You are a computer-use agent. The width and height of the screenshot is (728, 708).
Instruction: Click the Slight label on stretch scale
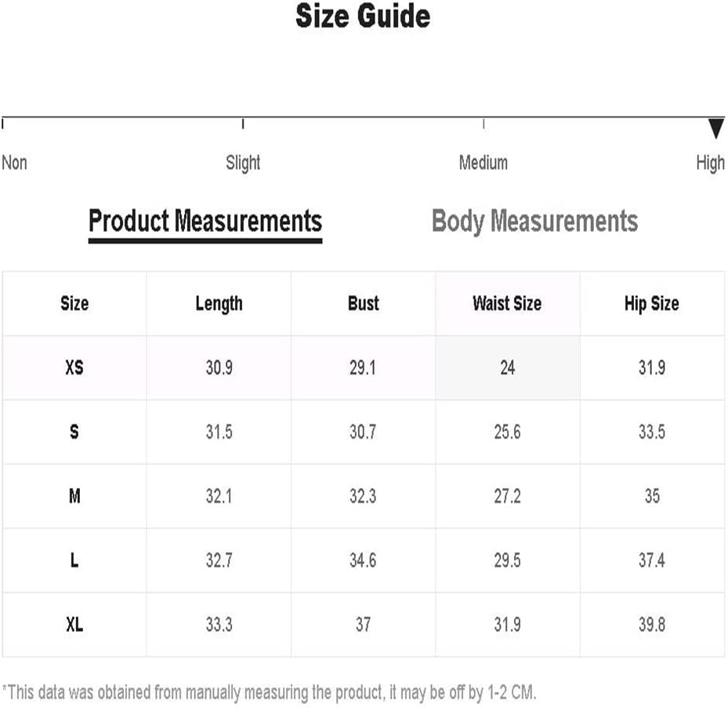pos(243,163)
